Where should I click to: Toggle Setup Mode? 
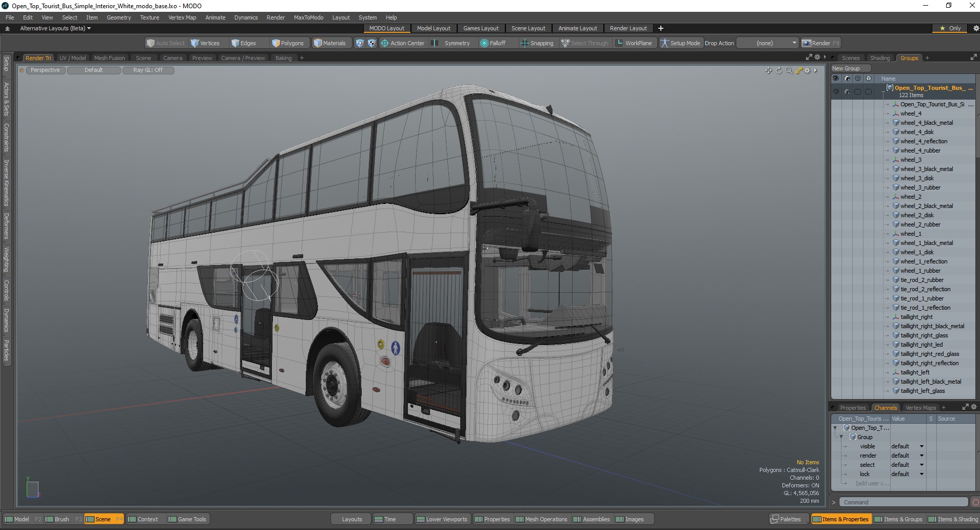click(680, 43)
